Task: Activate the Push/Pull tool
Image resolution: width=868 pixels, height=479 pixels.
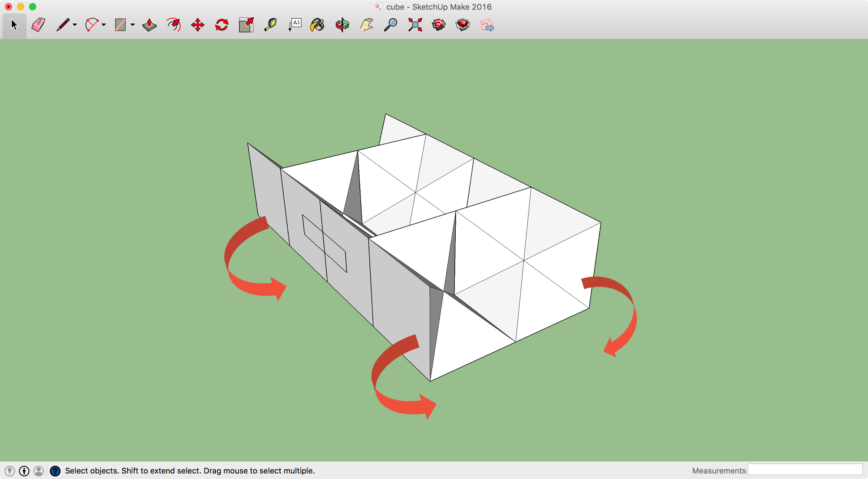Action: point(149,25)
